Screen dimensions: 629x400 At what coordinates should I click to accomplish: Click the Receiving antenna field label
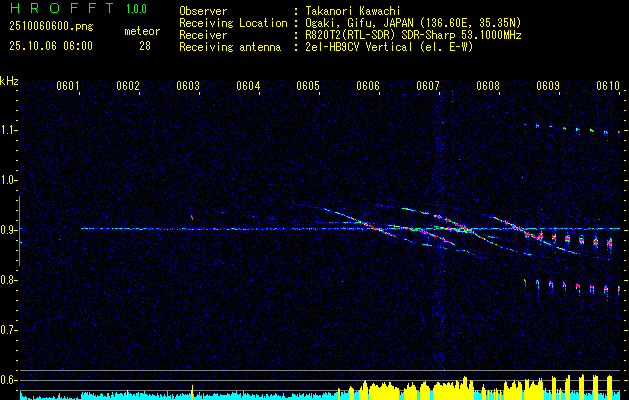pyautogui.click(x=230, y=47)
